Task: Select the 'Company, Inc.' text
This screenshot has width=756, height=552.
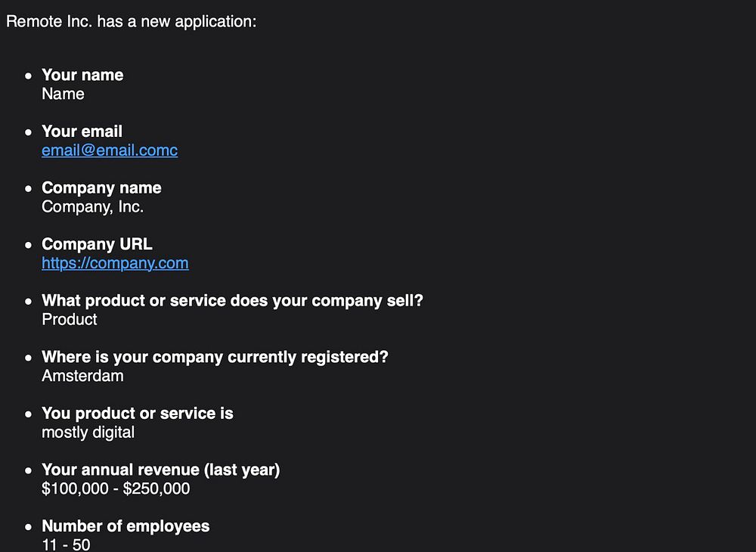Action: (92, 206)
